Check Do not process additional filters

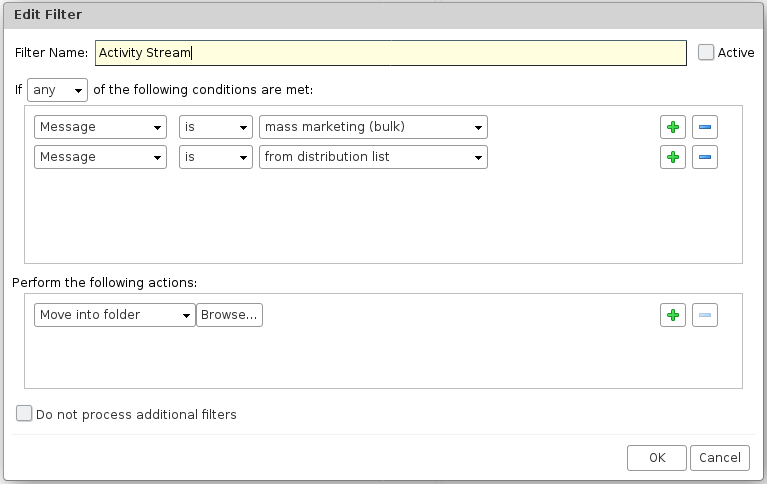24,414
